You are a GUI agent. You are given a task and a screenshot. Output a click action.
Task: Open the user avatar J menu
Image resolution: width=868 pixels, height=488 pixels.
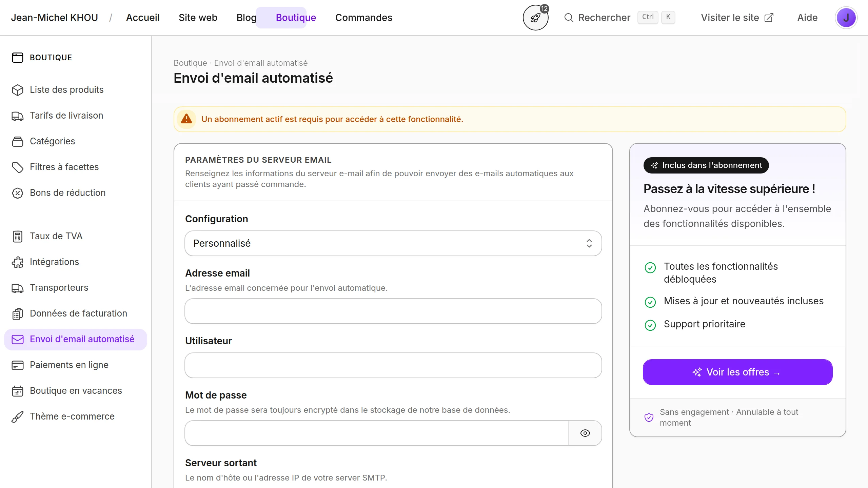tap(846, 18)
